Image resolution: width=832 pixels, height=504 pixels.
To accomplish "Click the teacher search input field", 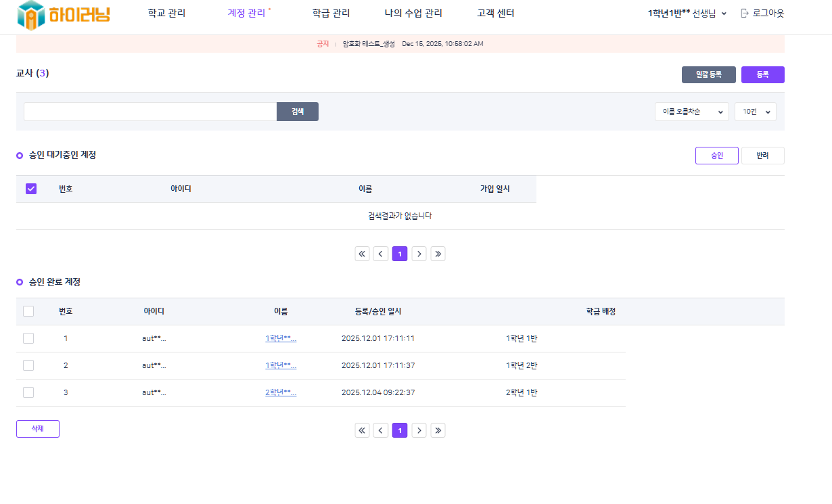I will [150, 112].
